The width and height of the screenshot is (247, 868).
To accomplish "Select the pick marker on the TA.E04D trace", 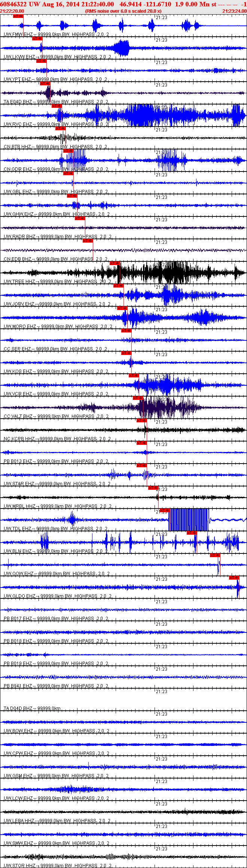I will tap(45, 84).
